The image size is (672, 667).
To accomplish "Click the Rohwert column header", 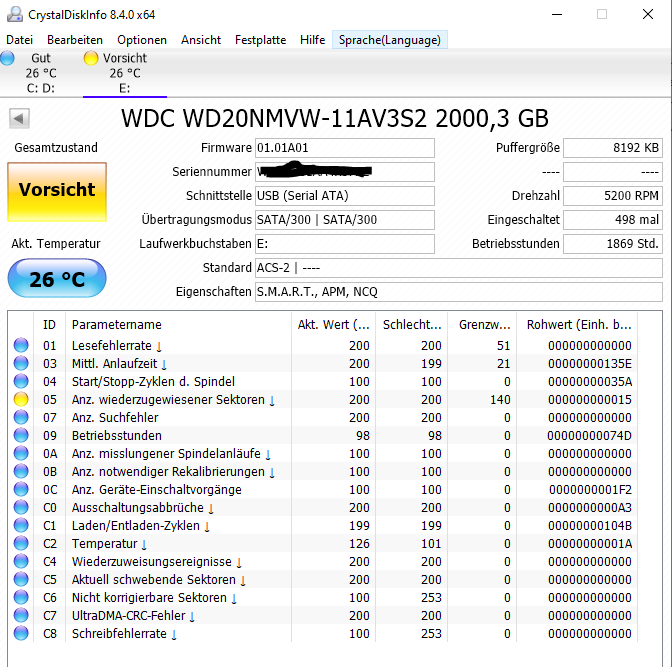I will pos(577,324).
